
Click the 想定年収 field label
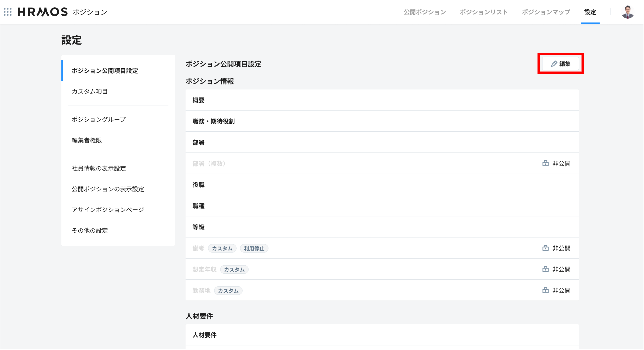[205, 270]
